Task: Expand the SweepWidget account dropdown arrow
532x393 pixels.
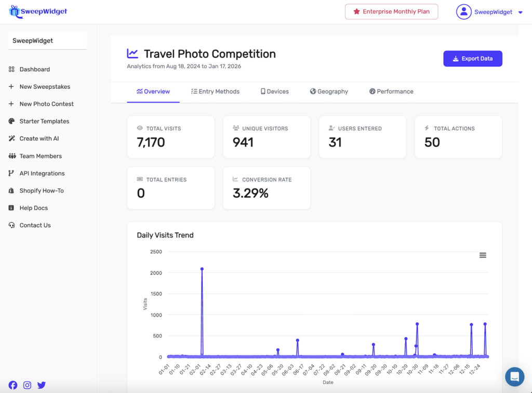Action: point(521,12)
